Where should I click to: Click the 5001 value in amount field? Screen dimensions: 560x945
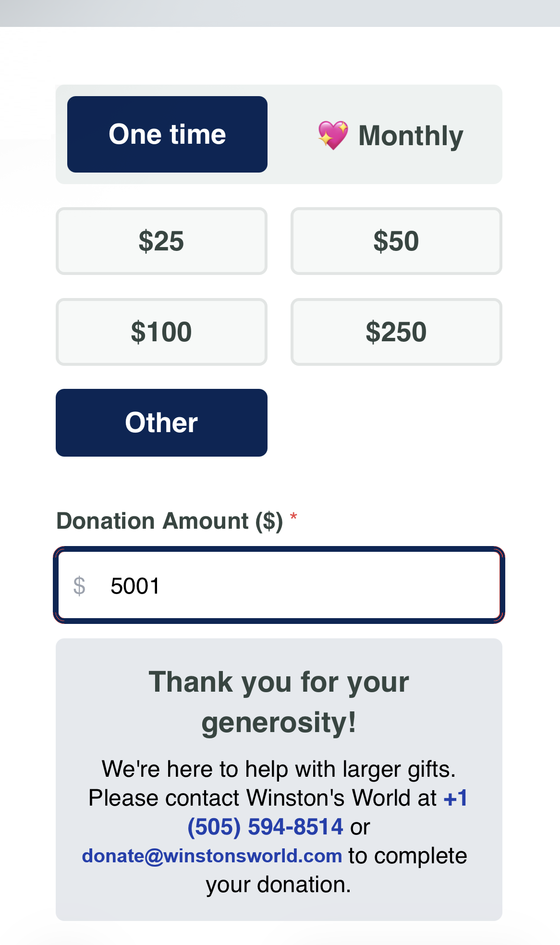point(135,586)
